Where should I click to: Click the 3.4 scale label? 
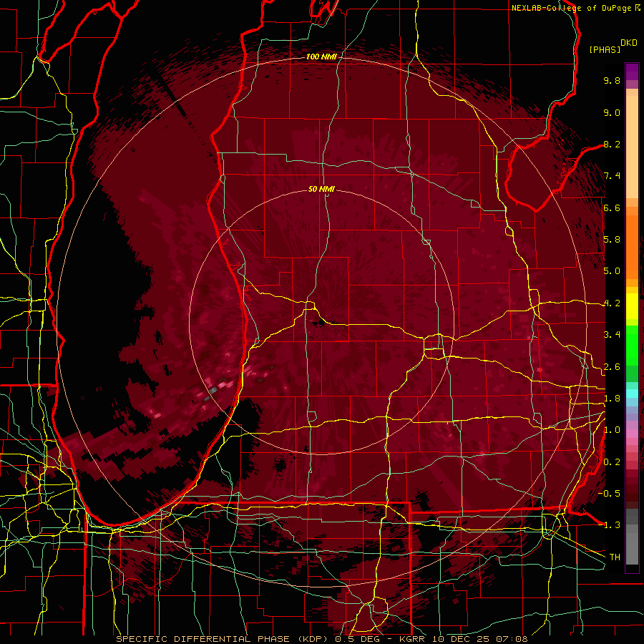click(612, 335)
